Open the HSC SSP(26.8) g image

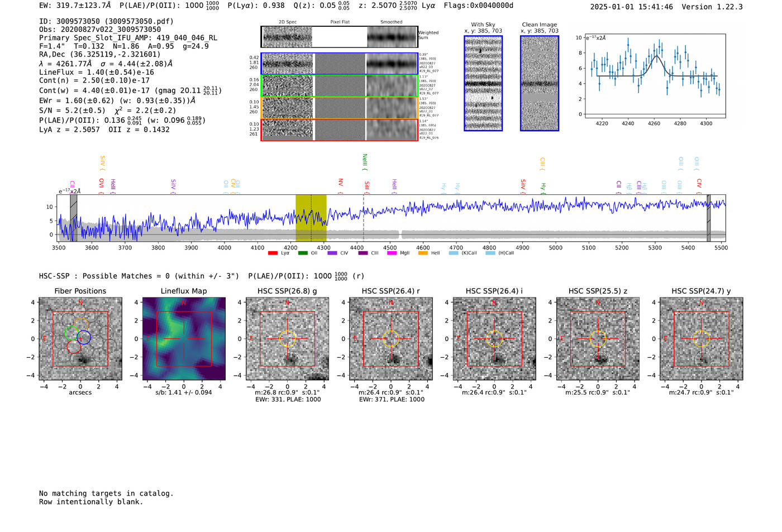(287, 339)
